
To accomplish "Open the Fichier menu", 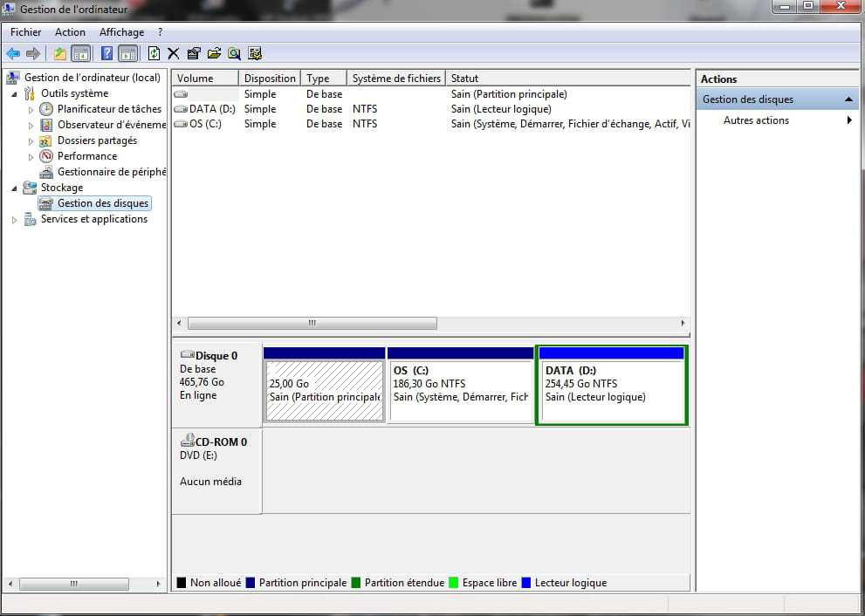I will point(25,32).
